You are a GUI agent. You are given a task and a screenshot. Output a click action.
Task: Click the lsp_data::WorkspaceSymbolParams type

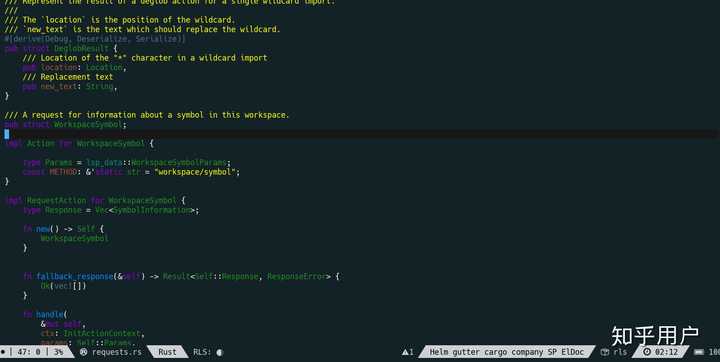point(156,162)
